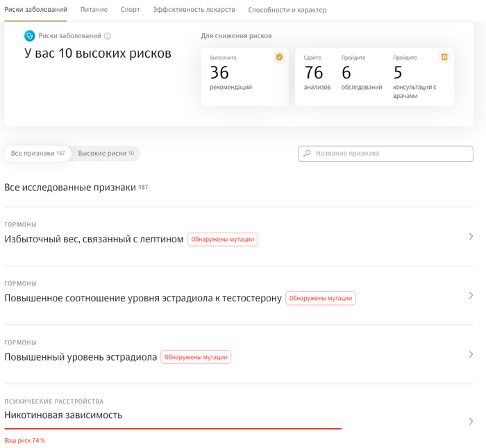Focus the Название признака search field
The image size is (486, 448).
click(385, 154)
